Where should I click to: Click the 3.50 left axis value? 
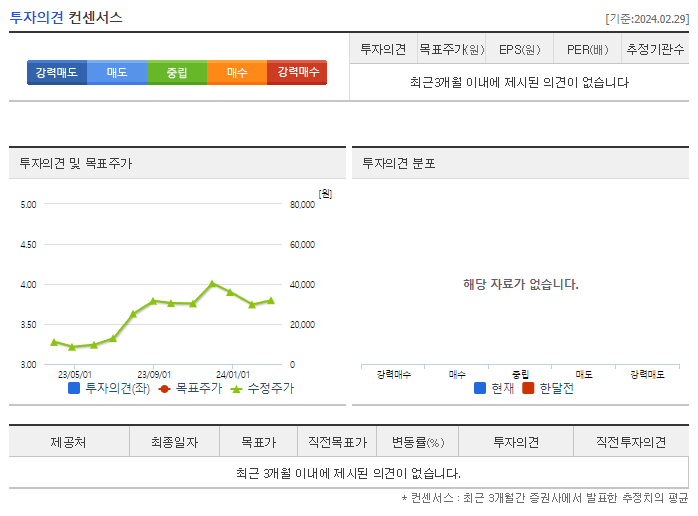[28, 325]
